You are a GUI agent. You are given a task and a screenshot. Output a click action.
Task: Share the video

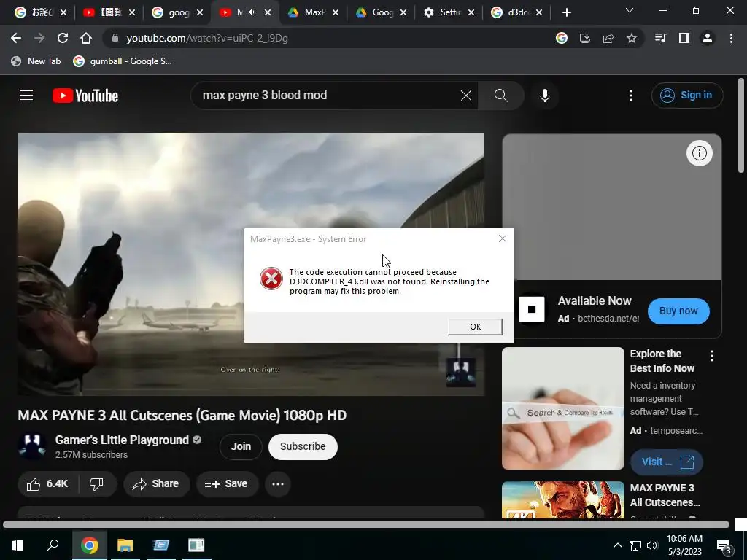click(x=156, y=484)
